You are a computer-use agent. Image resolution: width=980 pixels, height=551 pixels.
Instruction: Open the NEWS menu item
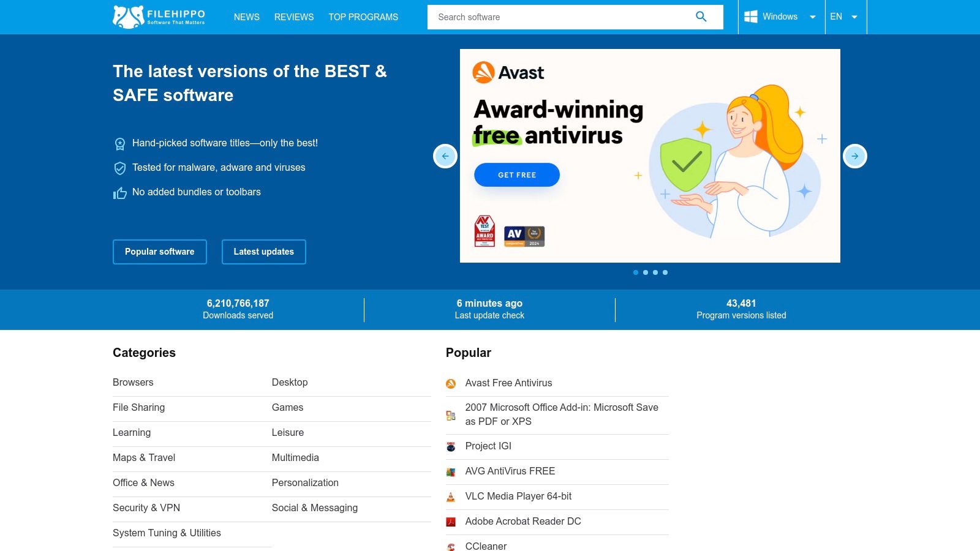247,17
